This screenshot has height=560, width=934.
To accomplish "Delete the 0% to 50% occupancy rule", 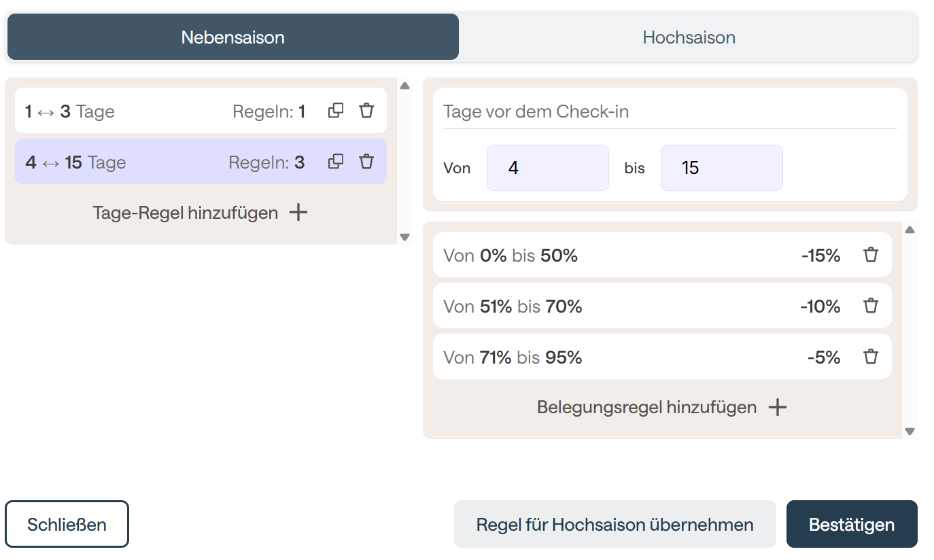I will (871, 255).
